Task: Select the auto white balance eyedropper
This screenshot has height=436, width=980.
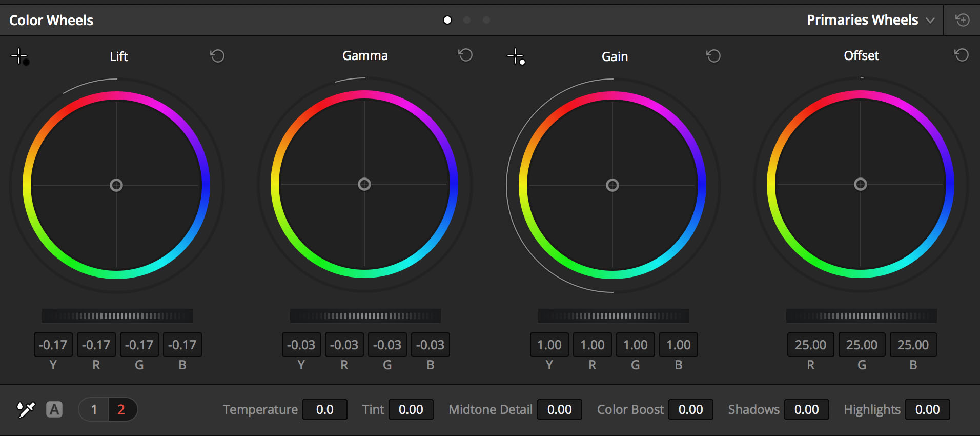Action: click(26, 409)
